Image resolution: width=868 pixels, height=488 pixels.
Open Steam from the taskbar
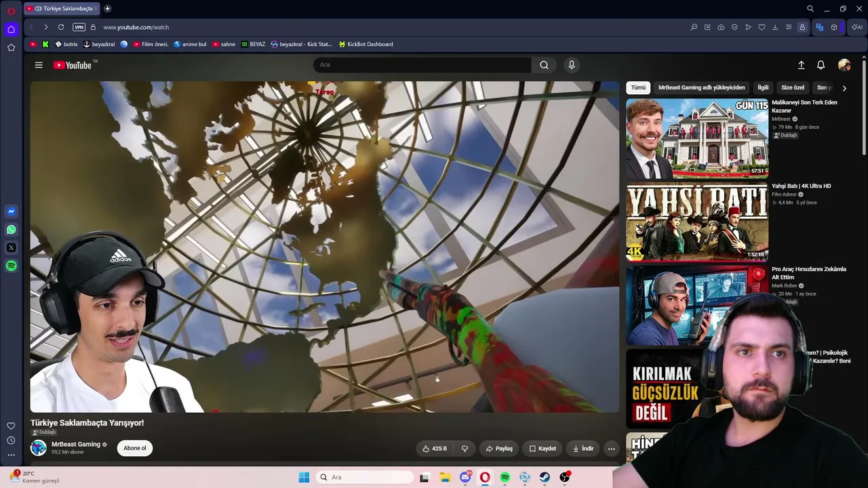545,477
